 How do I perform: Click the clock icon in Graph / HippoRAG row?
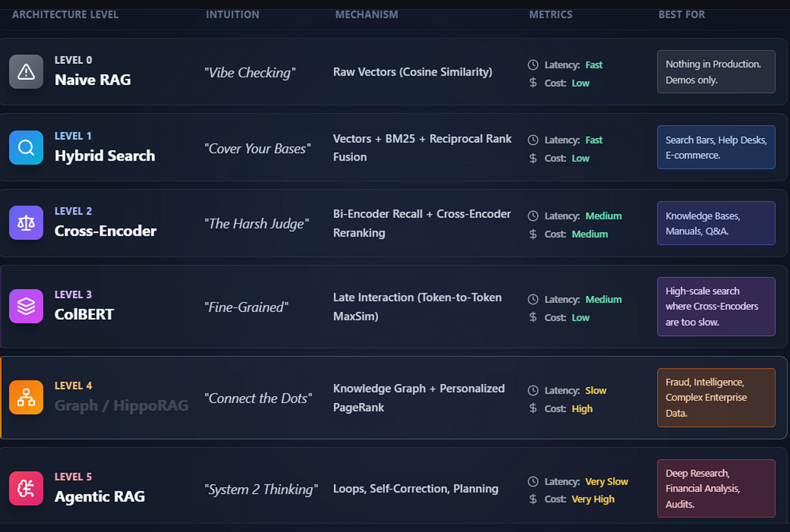533,390
